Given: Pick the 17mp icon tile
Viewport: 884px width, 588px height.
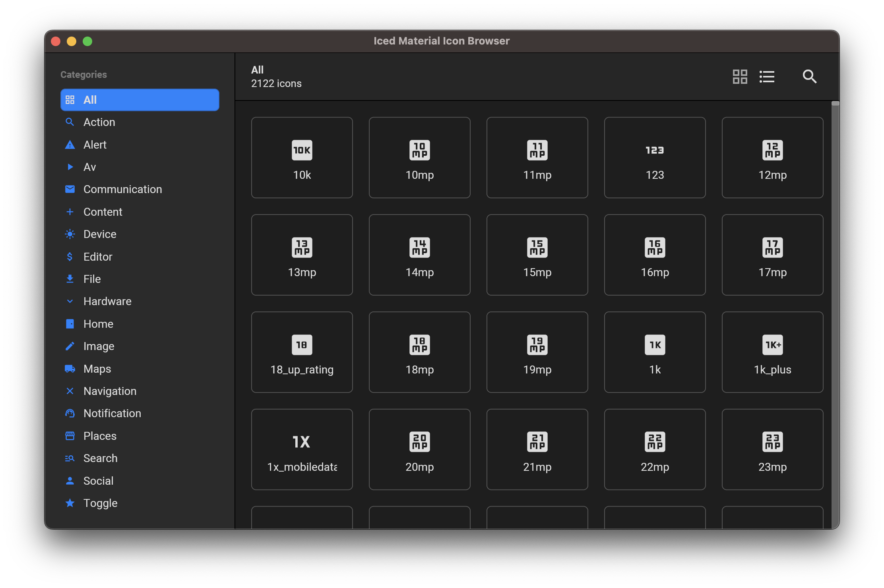Looking at the screenshot, I should (773, 255).
